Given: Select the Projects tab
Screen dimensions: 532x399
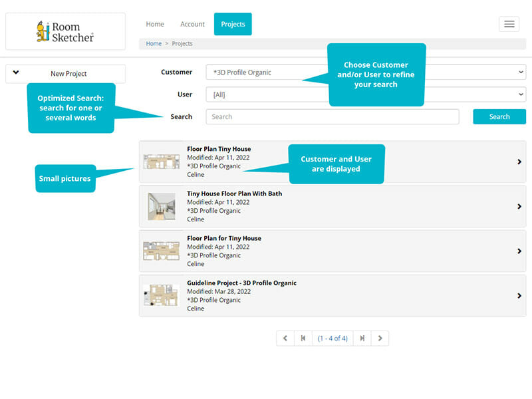Looking at the screenshot, I should coord(233,24).
